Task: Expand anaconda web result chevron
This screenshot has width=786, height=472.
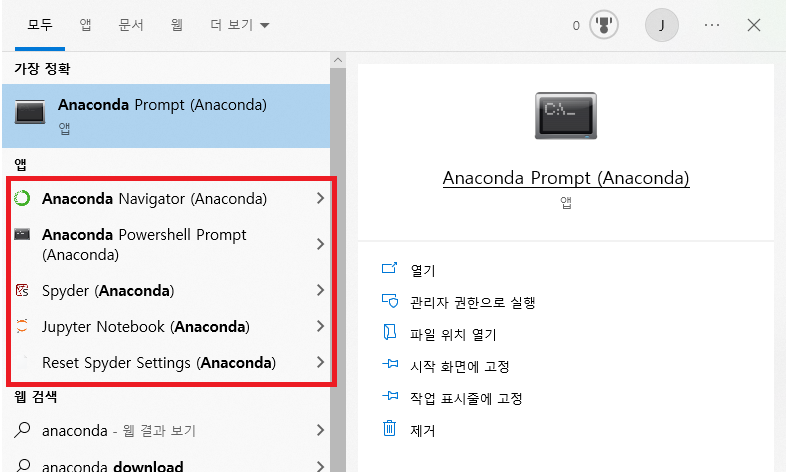Action: click(320, 430)
